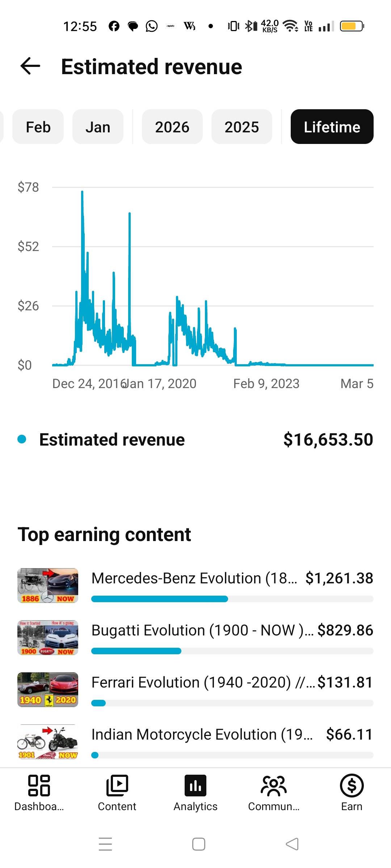This screenshot has width=391, height=868.
Task: Tap the Android home button
Action: click(198, 844)
